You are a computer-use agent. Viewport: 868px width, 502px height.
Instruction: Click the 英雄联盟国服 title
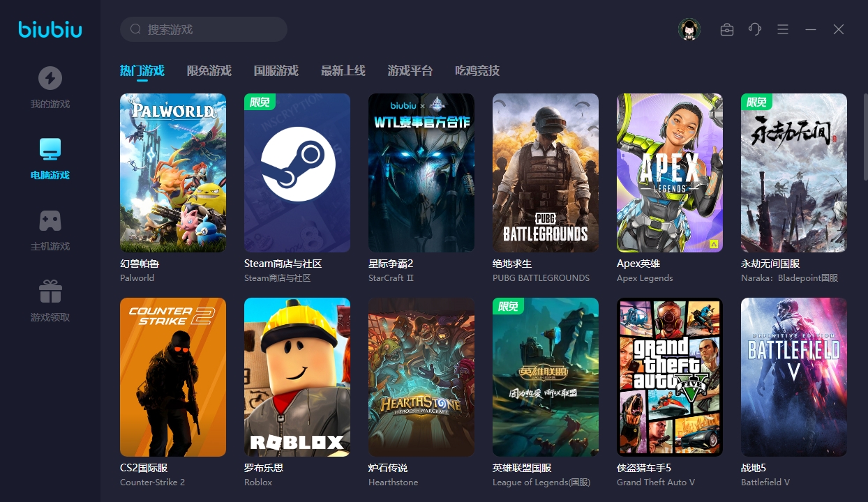point(522,468)
